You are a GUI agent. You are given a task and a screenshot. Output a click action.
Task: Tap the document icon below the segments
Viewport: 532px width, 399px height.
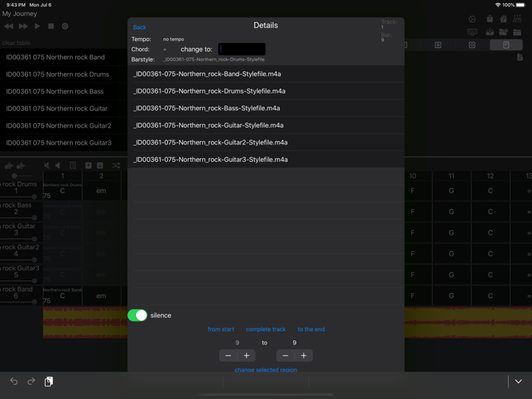point(520,57)
